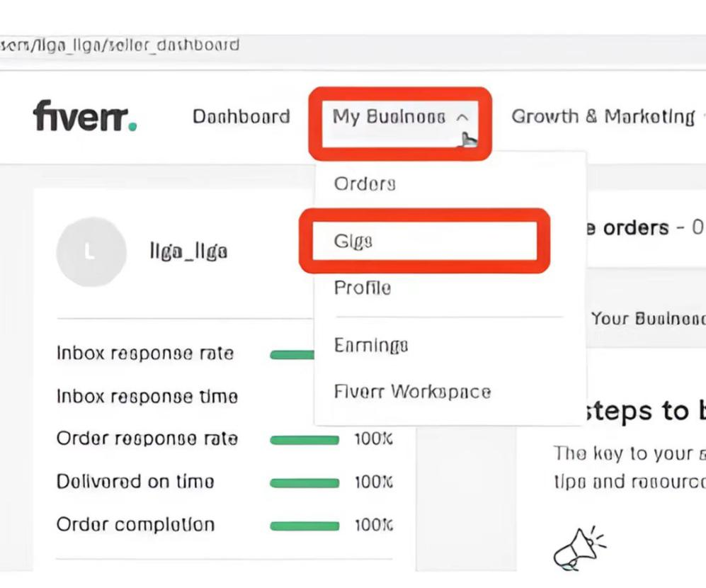Select Orders from the dropdown
This screenshot has width=706, height=588.
point(365,183)
